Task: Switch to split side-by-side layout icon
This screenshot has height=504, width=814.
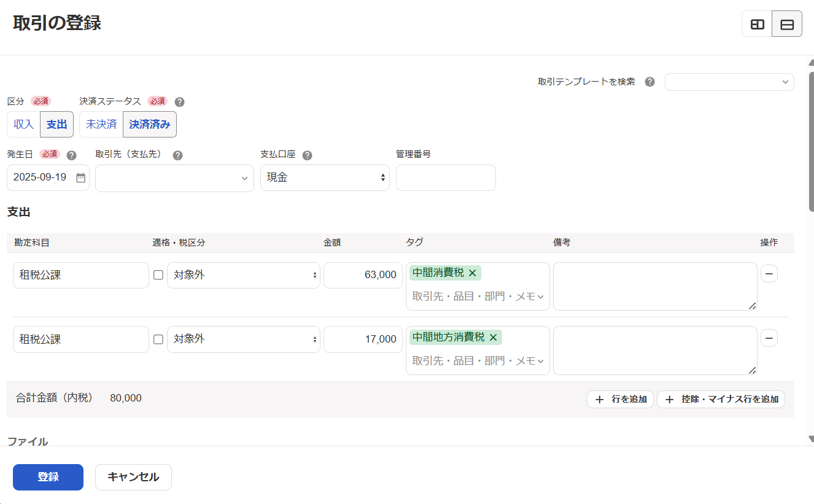Action: (757, 25)
